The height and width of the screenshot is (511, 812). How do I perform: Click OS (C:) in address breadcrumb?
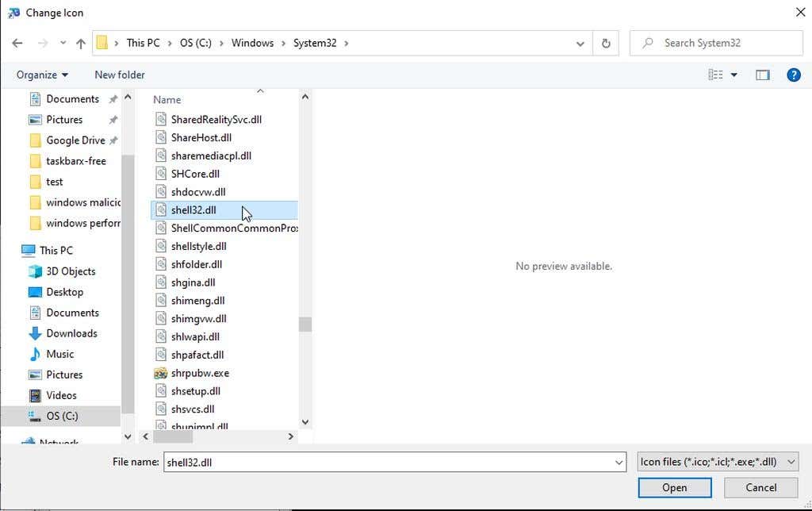[196, 43]
